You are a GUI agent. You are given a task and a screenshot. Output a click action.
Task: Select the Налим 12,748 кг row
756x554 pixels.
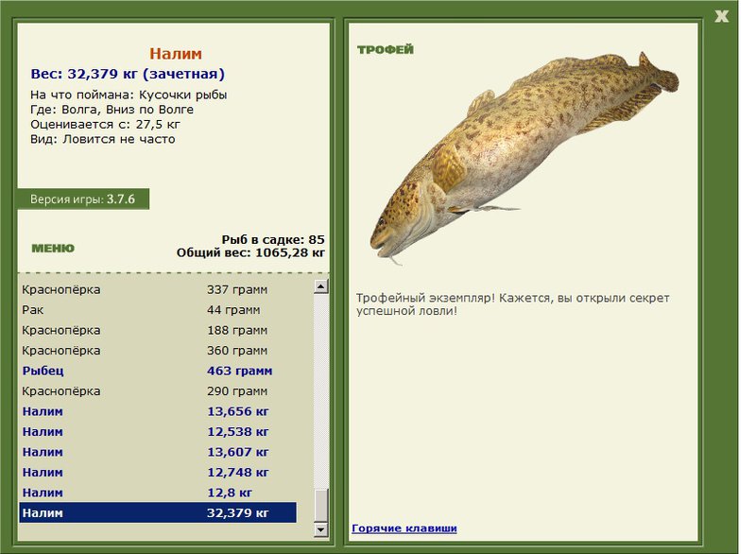click(158, 472)
